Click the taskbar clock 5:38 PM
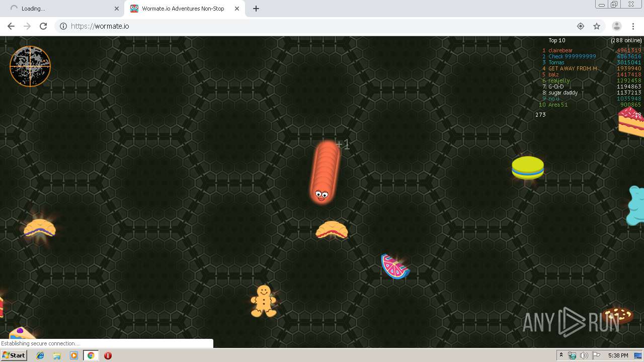 (x=618, y=355)
